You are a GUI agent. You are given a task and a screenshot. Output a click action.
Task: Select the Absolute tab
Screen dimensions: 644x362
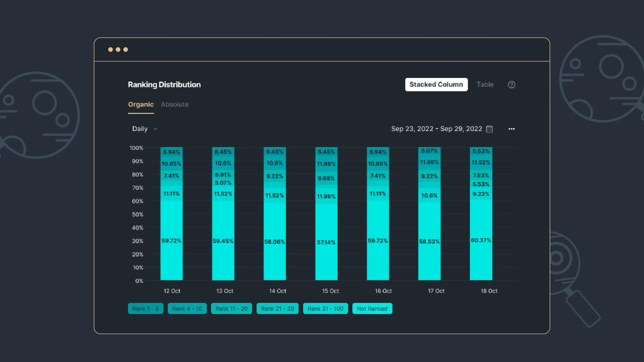coord(175,104)
